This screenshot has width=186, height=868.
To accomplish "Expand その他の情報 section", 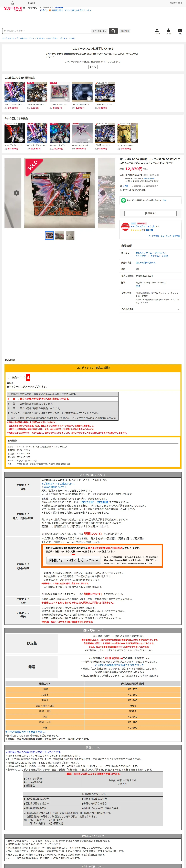I will click(151, 309).
